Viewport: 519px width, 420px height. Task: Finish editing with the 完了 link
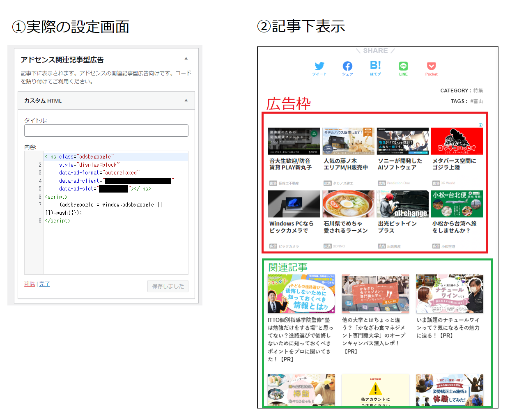(x=44, y=284)
